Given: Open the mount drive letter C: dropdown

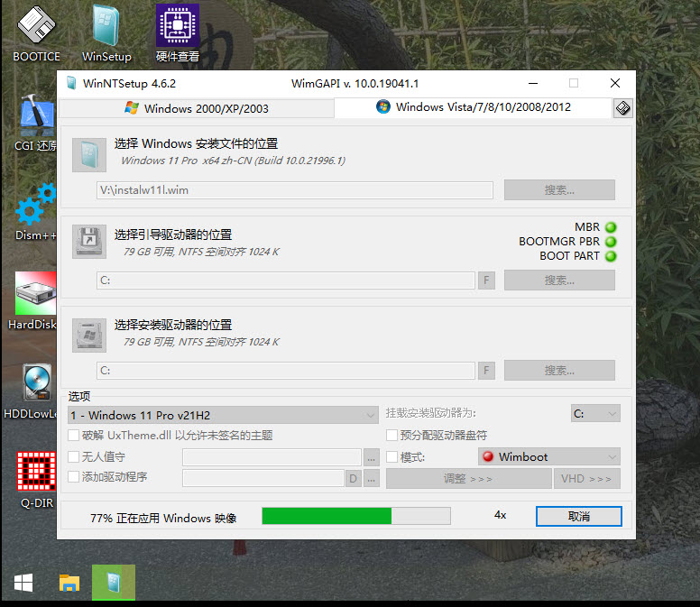Looking at the screenshot, I should pos(595,414).
